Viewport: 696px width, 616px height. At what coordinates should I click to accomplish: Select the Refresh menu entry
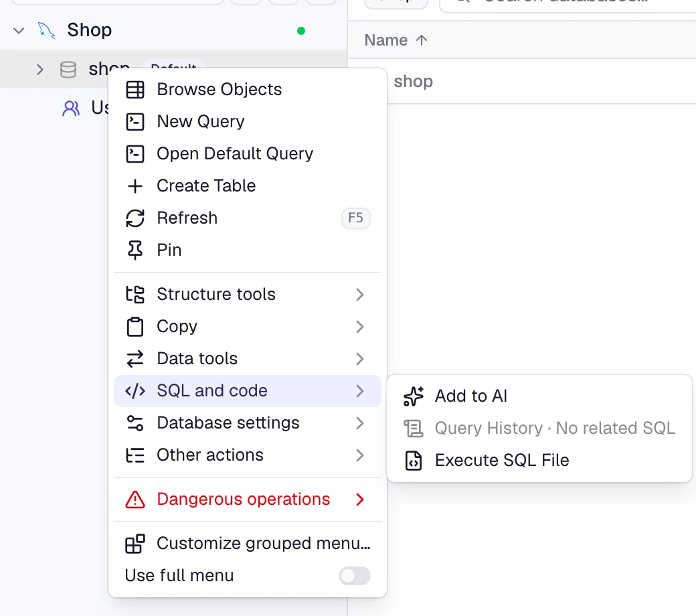[x=248, y=218]
